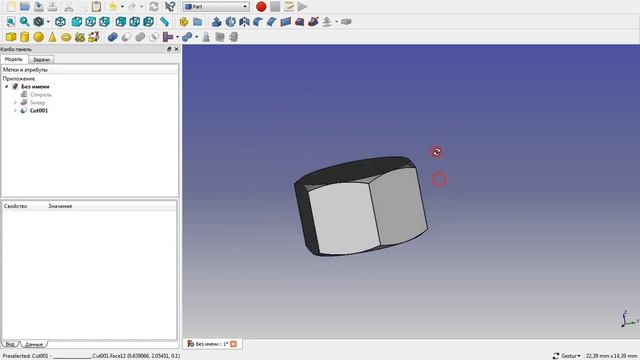Collapse the Без имени document tree node
Viewport: 640px width, 360px height.
coord(7,87)
